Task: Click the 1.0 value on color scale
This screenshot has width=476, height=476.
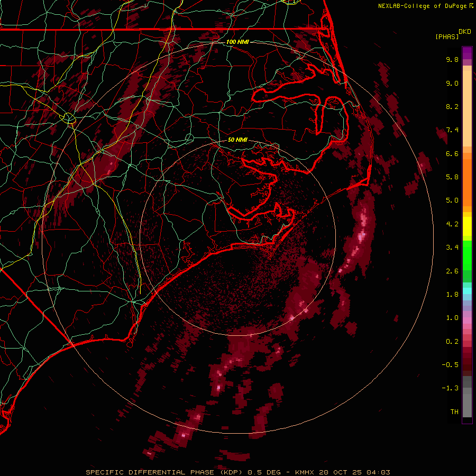Action: [x=452, y=318]
